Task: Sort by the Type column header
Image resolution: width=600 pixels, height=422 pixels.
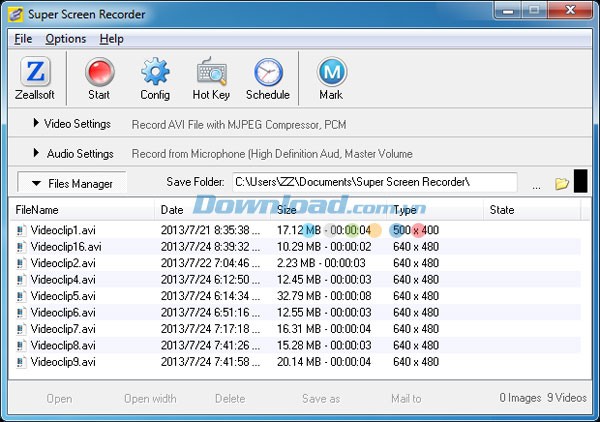Action: [x=435, y=210]
